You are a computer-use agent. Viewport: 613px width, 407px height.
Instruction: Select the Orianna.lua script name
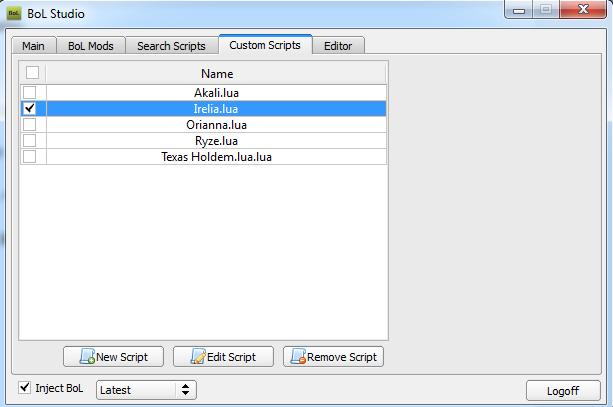coord(216,125)
